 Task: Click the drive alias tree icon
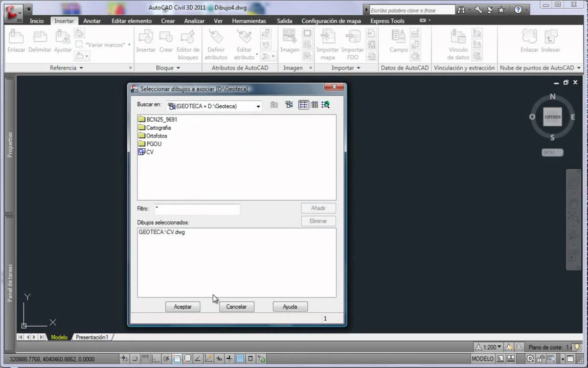click(289, 105)
